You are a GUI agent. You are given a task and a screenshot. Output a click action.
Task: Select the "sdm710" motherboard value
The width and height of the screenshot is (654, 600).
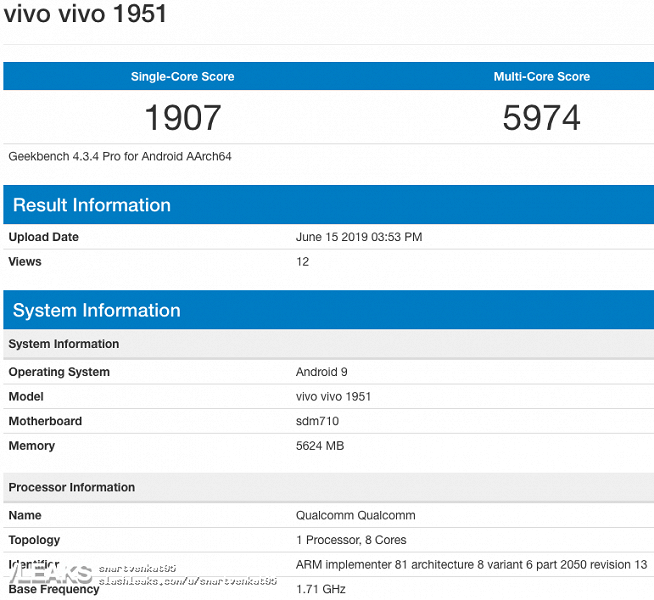[317, 421]
